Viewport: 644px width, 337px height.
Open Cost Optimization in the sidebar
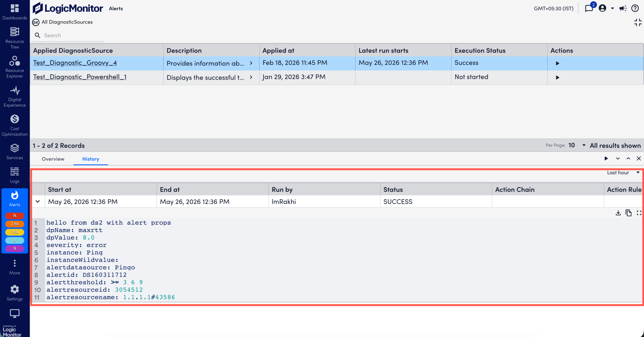[15, 125]
